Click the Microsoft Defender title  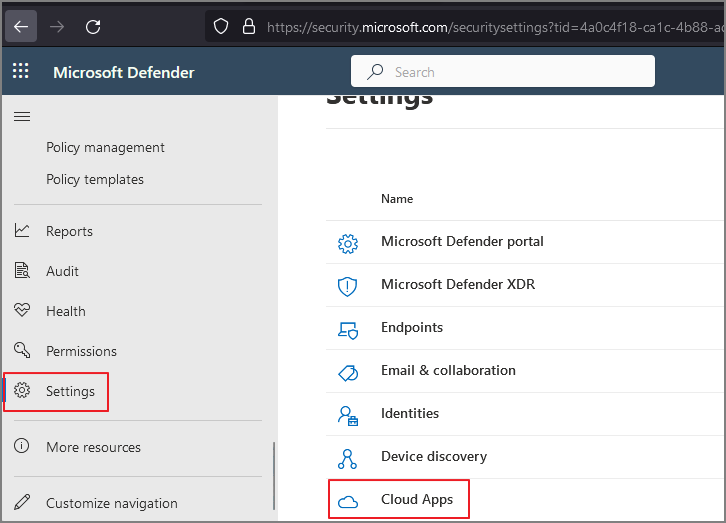(124, 72)
